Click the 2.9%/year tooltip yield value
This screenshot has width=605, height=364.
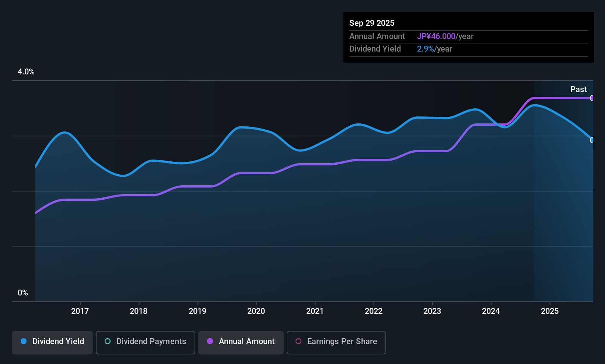(x=434, y=49)
